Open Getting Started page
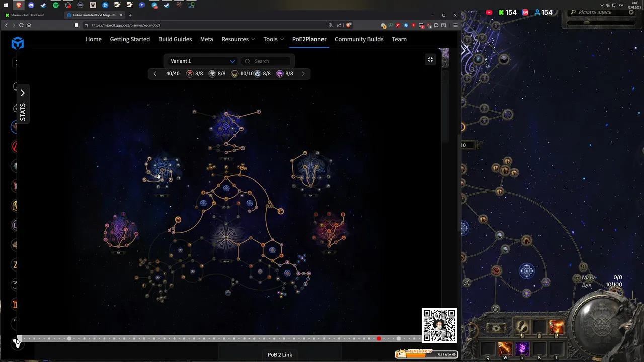Screen dimensions: 644x362 pos(130,39)
